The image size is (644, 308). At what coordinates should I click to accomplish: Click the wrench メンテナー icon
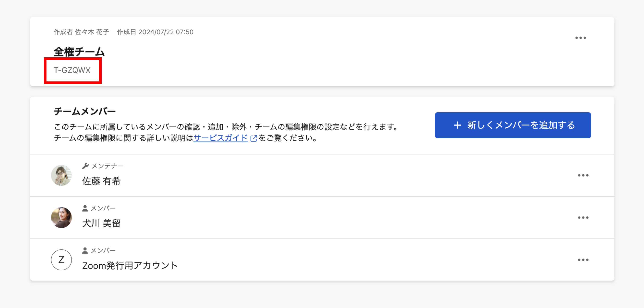(x=86, y=166)
